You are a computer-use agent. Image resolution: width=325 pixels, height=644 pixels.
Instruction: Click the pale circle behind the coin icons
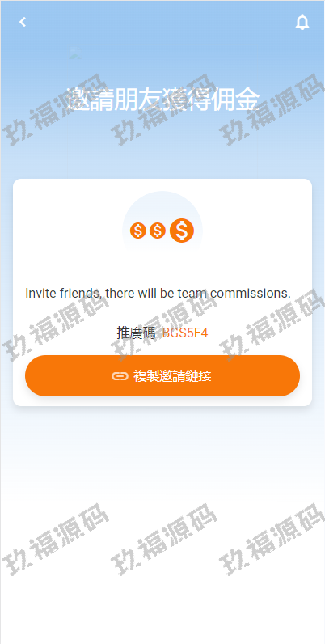[x=162, y=231]
